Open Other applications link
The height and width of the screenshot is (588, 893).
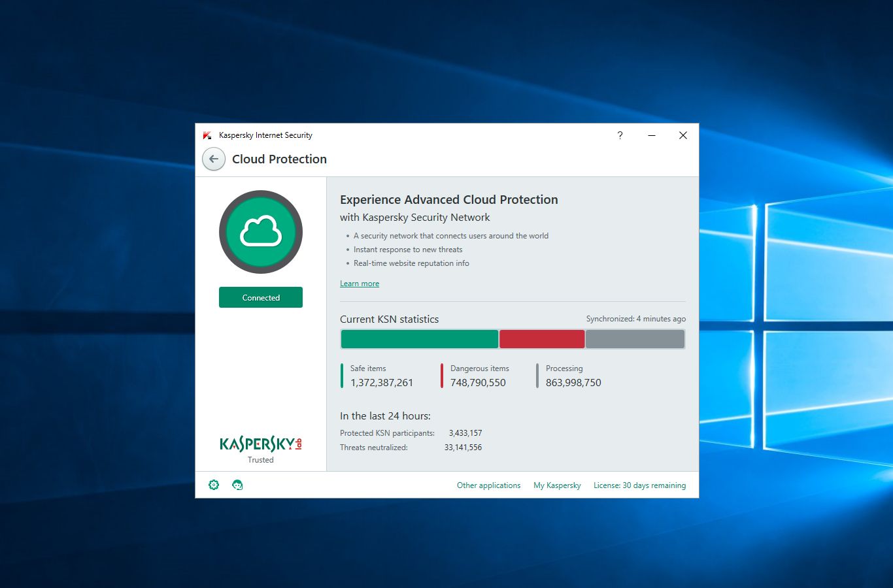click(489, 485)
